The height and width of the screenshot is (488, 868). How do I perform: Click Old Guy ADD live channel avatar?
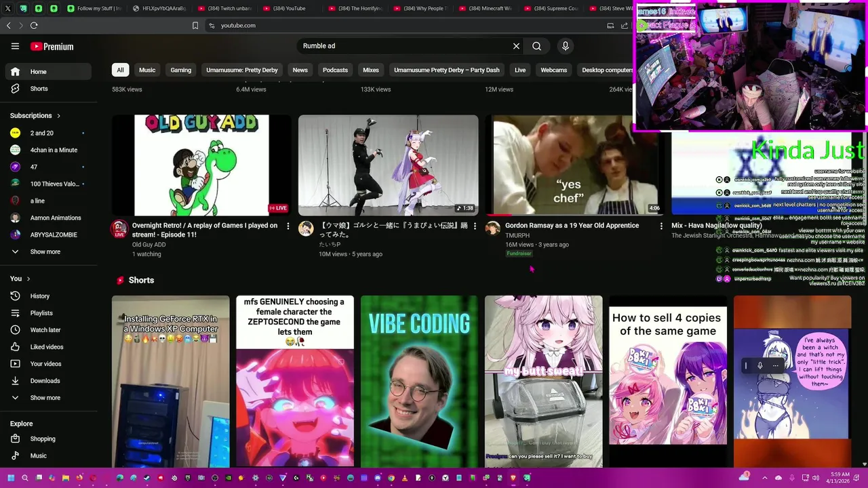[x=119, y=228]
